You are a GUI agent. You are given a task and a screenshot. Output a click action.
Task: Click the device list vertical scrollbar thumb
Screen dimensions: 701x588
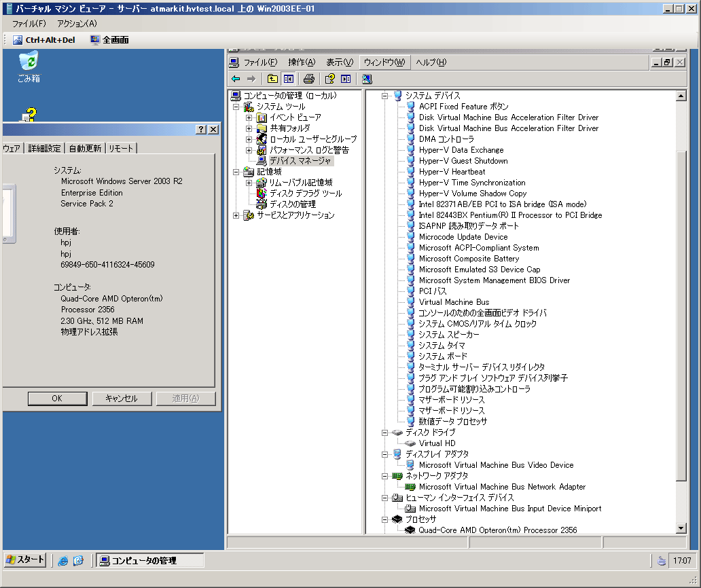coord(681,316)
